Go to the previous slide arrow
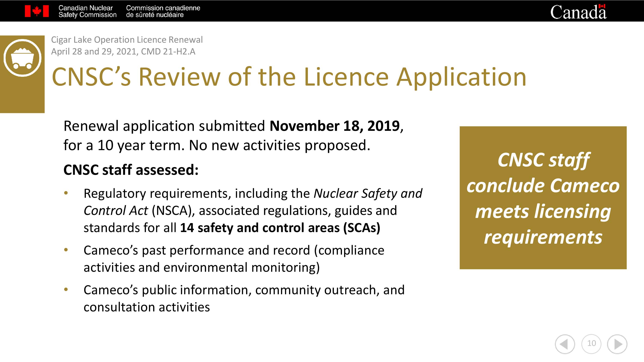This screenshot has width=644, height=362. tap(565, 344)
